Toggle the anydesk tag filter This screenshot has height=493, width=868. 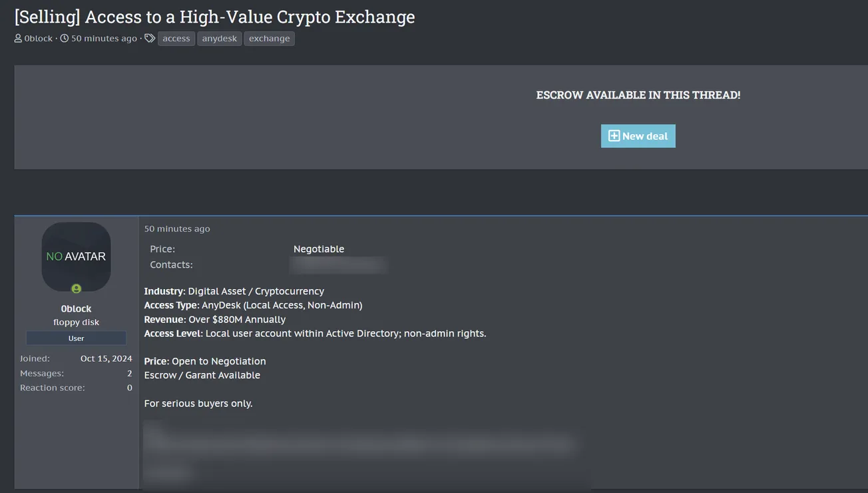[219, 38]
